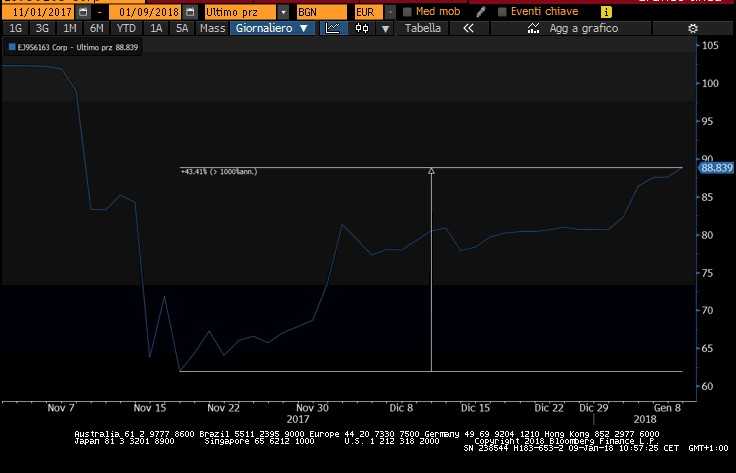This screenshot has width=736, height=473.
Task: Click the candlestick chart style icon
Action: tap(360, 28)
